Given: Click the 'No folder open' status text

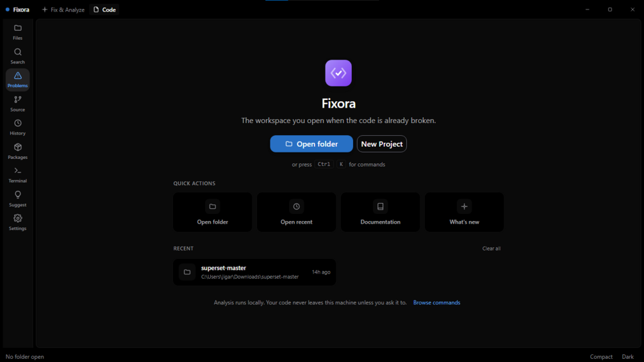Looking at the screenshot, I should click(24, 357).
